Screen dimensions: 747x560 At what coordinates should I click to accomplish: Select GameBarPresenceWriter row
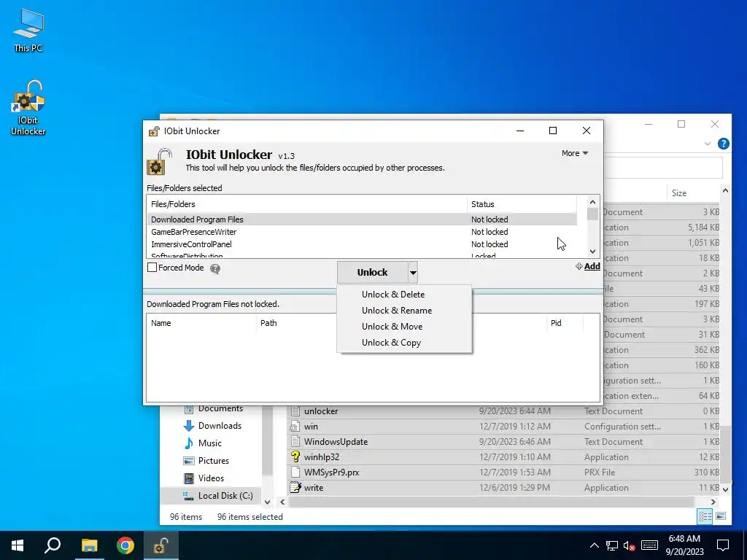click(362, 232)
